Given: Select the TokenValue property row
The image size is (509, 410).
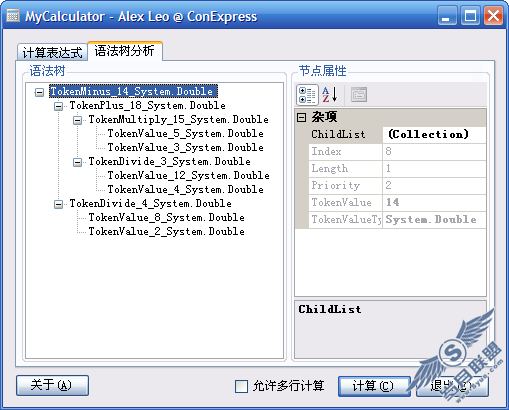Looking at the screenshot, I should pos(397,202).
